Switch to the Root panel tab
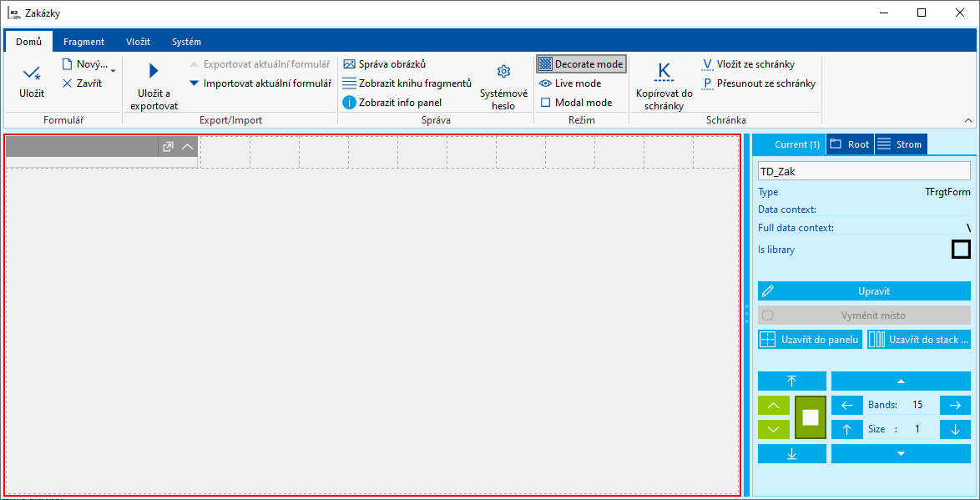The width and height of the screenshot is (980, 500). click(850, 144)
